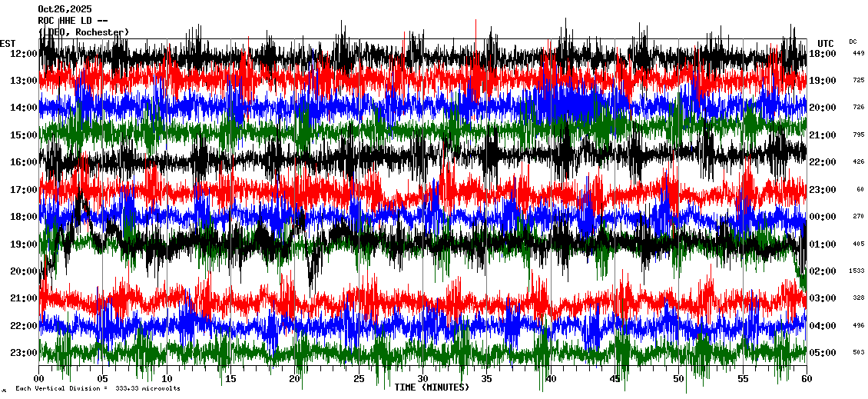Click the vertical division scale note
Image resolution: width=868 pixels, height=399 pixels.
[x=98, y=388]
